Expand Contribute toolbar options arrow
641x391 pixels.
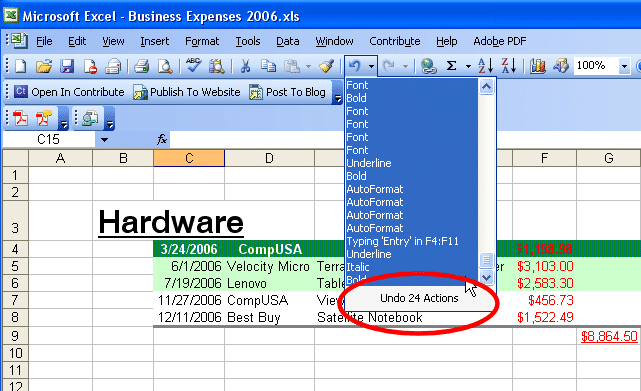coord(337,92)
